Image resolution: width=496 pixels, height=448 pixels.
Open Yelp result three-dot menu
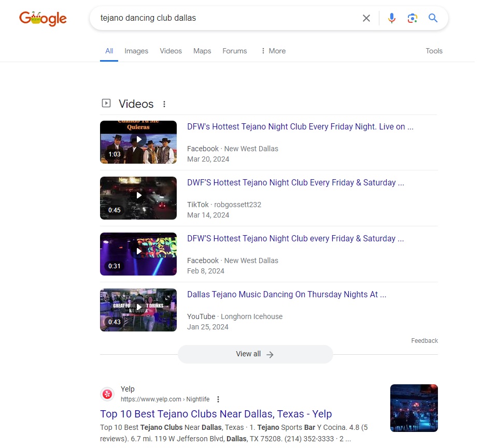[218, 399]
